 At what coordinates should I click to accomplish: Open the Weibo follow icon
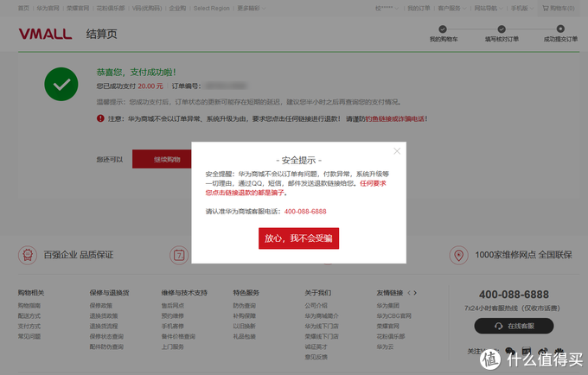coord(543,352)
